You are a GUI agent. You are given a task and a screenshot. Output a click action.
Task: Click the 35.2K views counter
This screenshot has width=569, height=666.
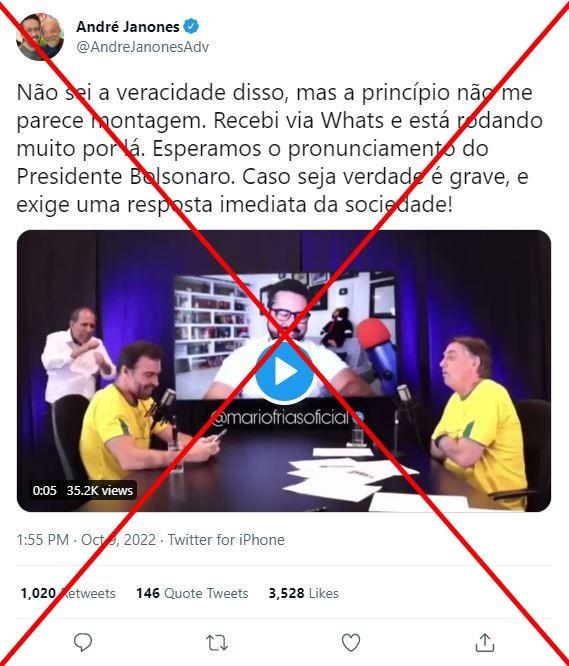(100, 491)
